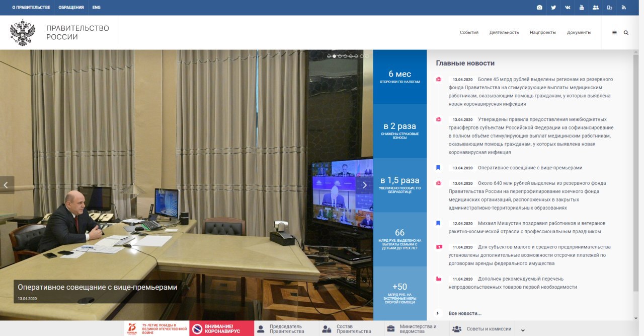Open the photo gallery camera icon
This screenshot has height=336, width=644.
[539, 8]
